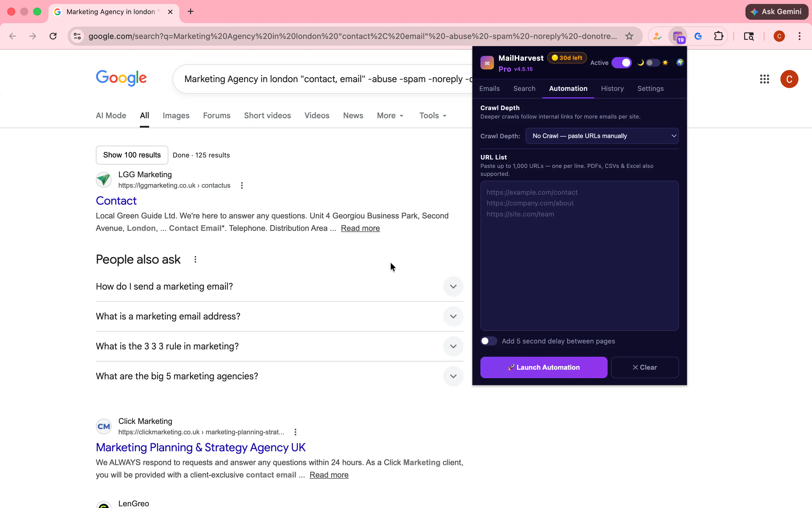Switch to Forums results
The width and height of the screenshot is (812, 508).
tap(217, 116)
